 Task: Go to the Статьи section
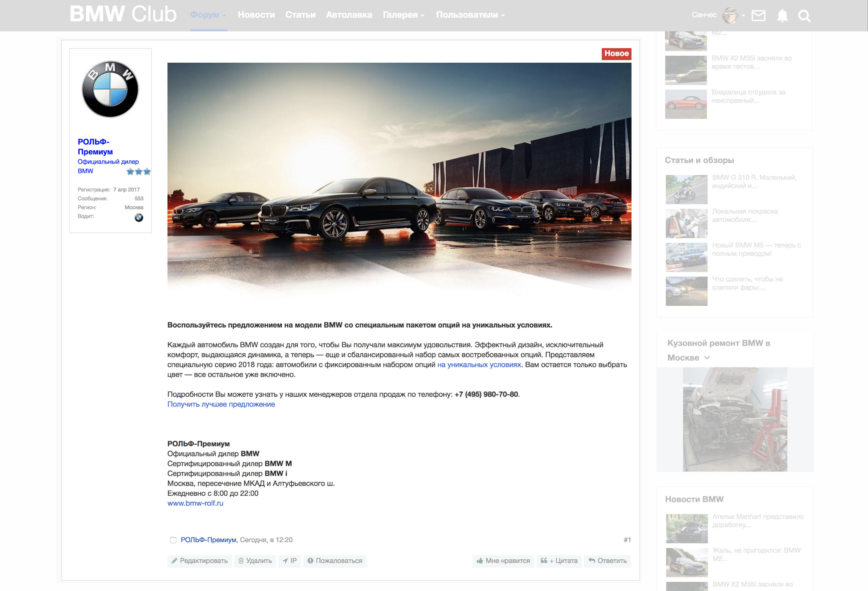pyautogui.click(x=300, y=15)
